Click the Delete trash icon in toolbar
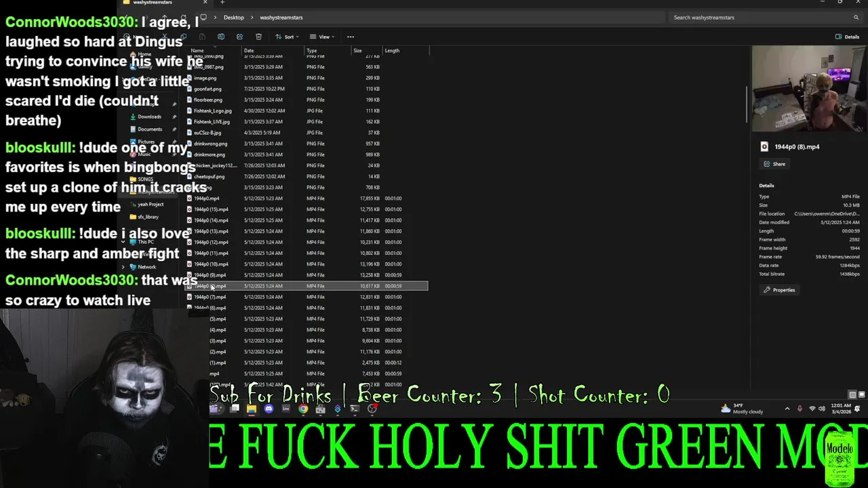The height and width of the screenshot is (488, 868). 258,37
